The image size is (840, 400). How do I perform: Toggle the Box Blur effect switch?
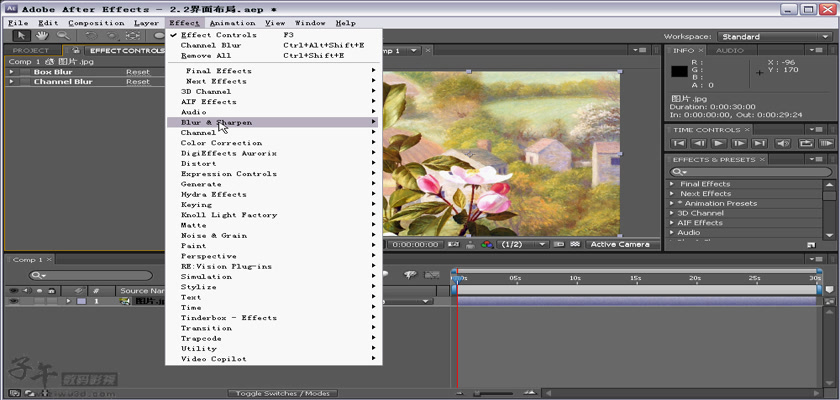tap(24, 72)
